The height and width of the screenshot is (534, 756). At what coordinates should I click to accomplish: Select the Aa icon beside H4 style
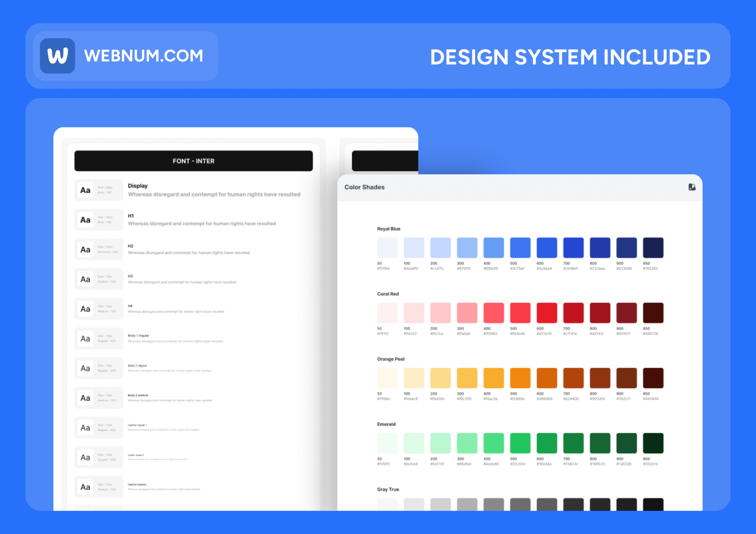pyautogui.click(x=85, y=309)
